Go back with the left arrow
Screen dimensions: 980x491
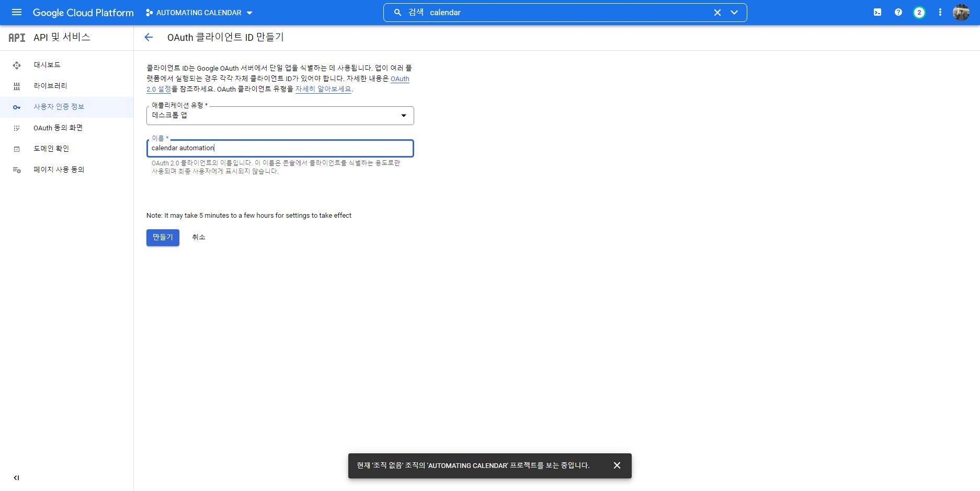click(x=149, y=37)
